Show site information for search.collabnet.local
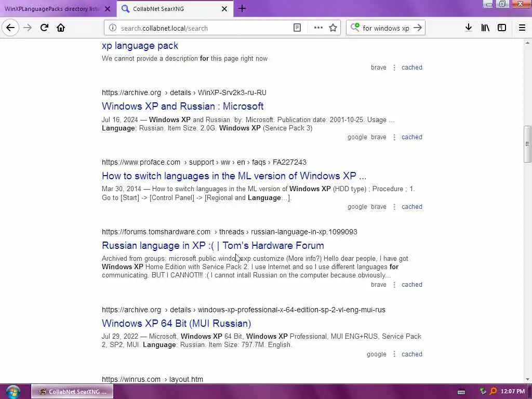Viewport: 532px width, 399px height. [113, 28]
